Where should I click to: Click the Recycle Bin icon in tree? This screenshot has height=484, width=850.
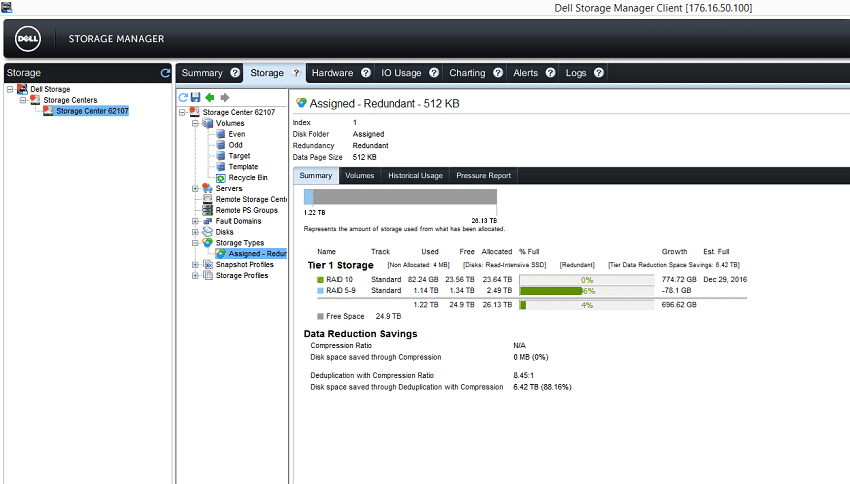tap(221, 178)
